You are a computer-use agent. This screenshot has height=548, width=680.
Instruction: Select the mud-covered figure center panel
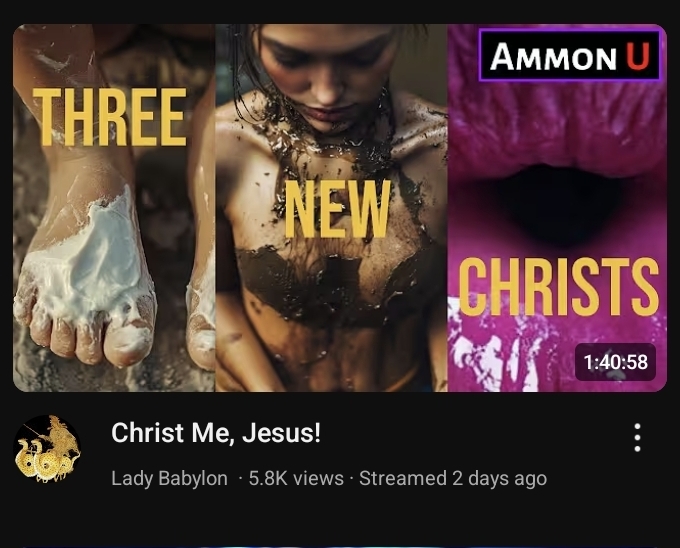point(331,208)
